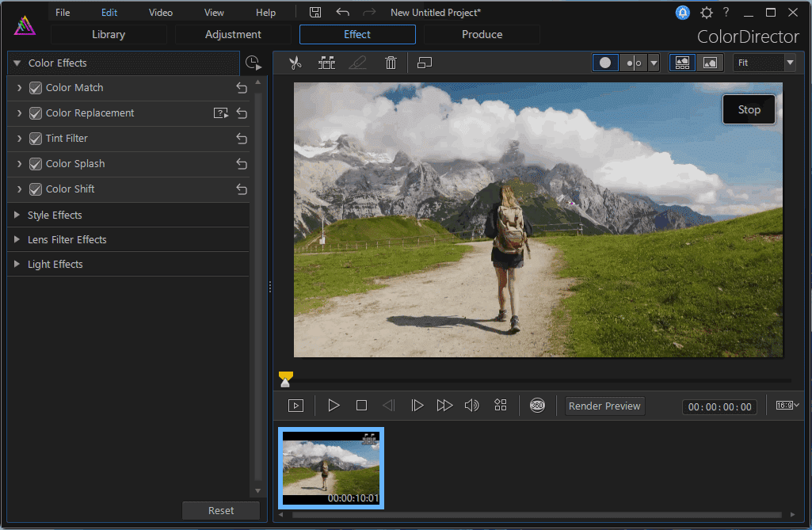Viewport: 812px width, 530px height.
Task: Select the single view circle mode
Action: pos(605,63)
